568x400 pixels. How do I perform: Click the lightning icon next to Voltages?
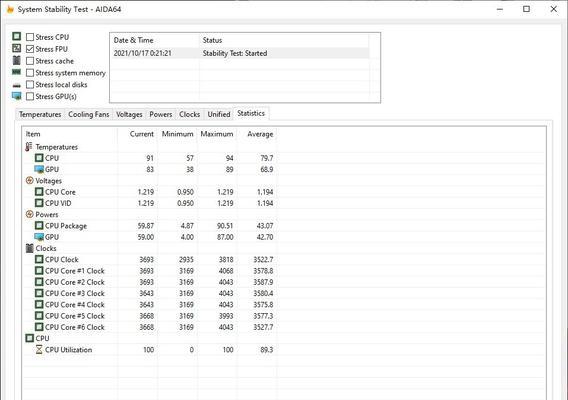tap(30, 180)
